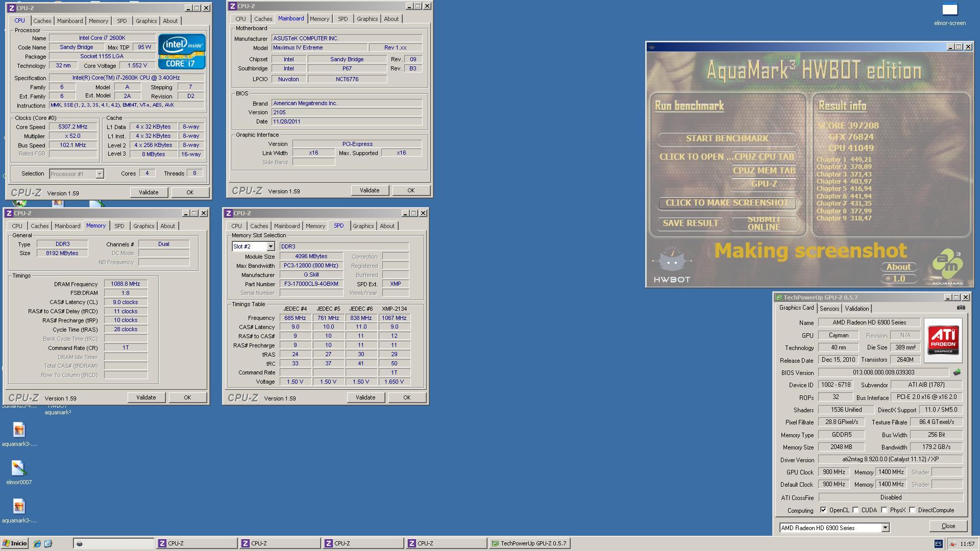Click the Maximus IV Extreme model value
Screen dimensions: 980x551
(x=319, y=47)
